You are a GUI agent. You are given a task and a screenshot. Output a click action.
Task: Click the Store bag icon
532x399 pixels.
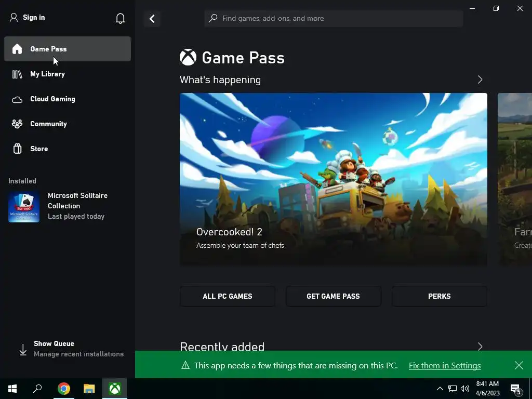[17, 149]
